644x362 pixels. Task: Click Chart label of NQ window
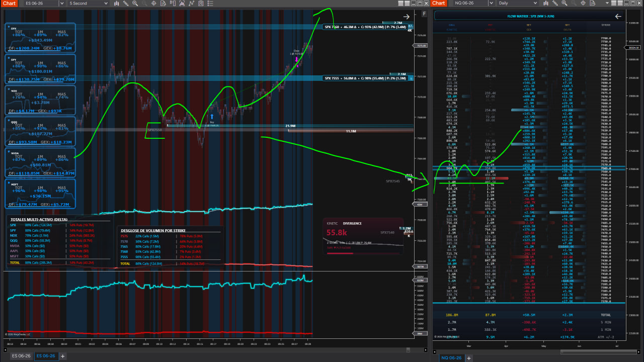pyautogui.click(x=438, y=4)
